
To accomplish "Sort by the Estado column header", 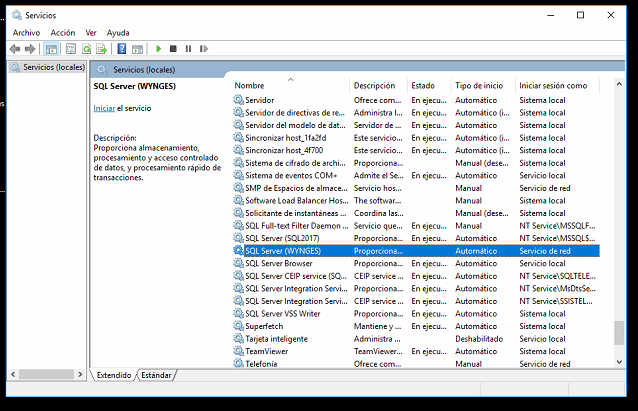I will pyautogui.click(x=423, y=86).
